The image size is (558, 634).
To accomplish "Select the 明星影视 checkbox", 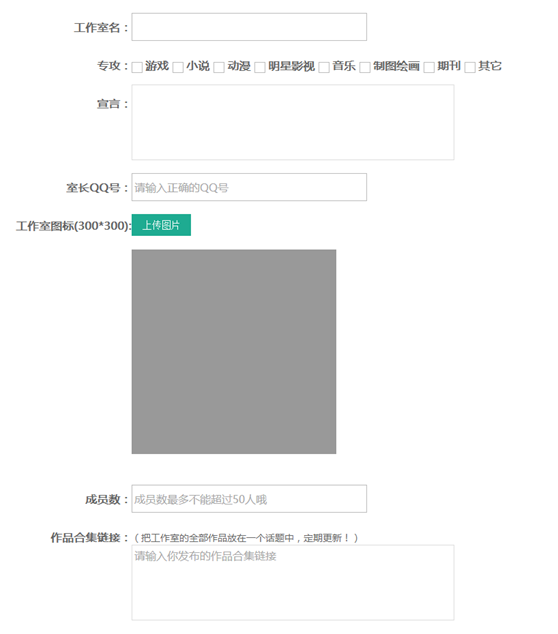I will [260, 67].
